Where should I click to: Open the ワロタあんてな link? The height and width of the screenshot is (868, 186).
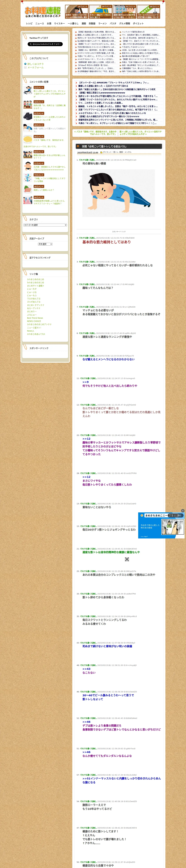34,299
